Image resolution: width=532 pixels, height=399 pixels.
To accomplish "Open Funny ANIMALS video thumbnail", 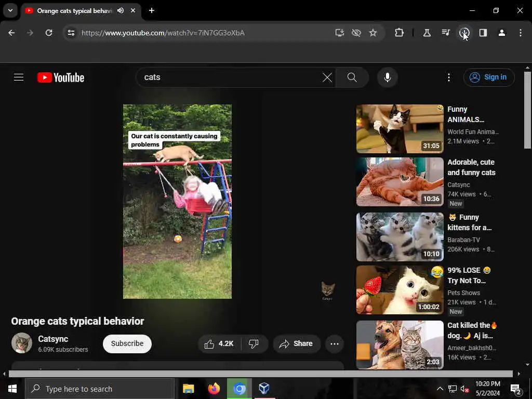I will [x=400, y=129].
